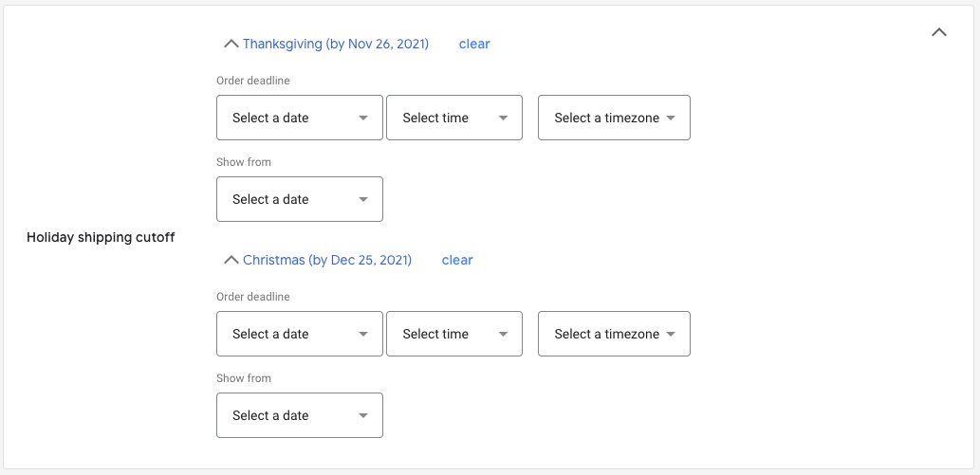Screen dimensions: 980x475
Task: Open Thanksgiving Select time dropdown
Action: (453, 118)
